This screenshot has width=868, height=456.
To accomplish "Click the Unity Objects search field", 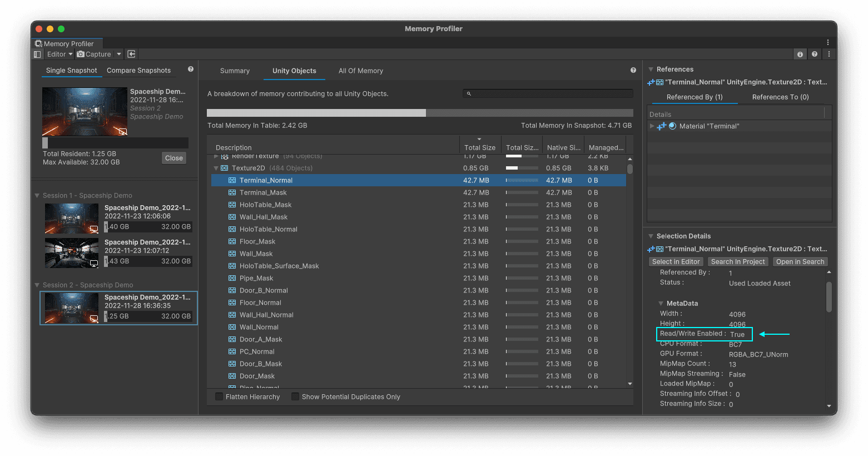I will 548,93.
